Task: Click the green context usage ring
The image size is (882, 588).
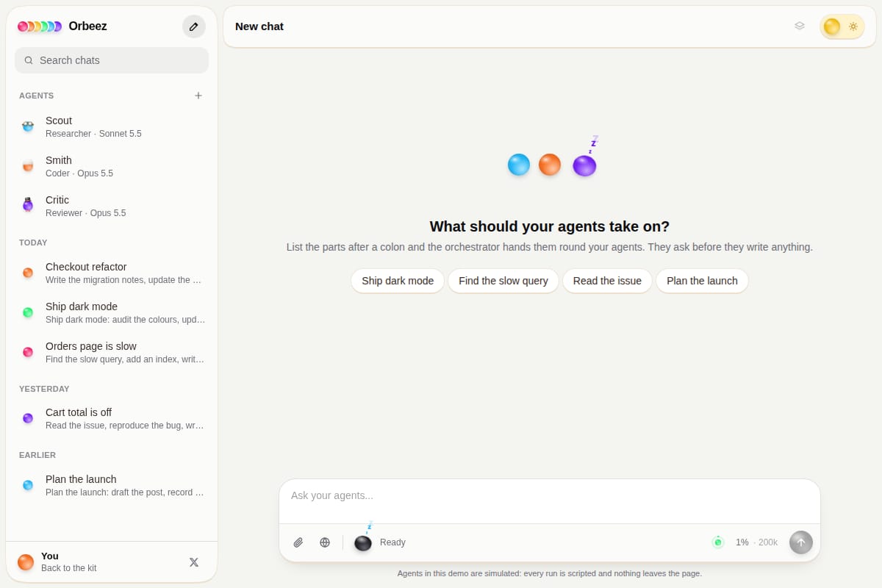Action: point(718,542)
